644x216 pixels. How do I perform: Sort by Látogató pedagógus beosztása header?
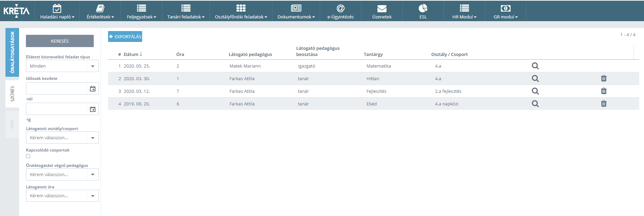point(318,51)
